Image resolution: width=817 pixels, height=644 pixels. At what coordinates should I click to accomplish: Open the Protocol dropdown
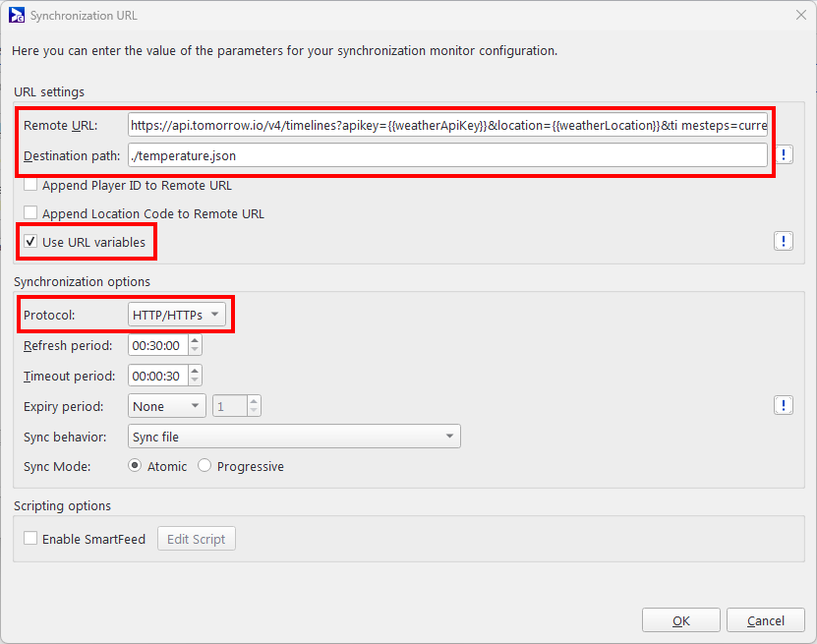177,315
